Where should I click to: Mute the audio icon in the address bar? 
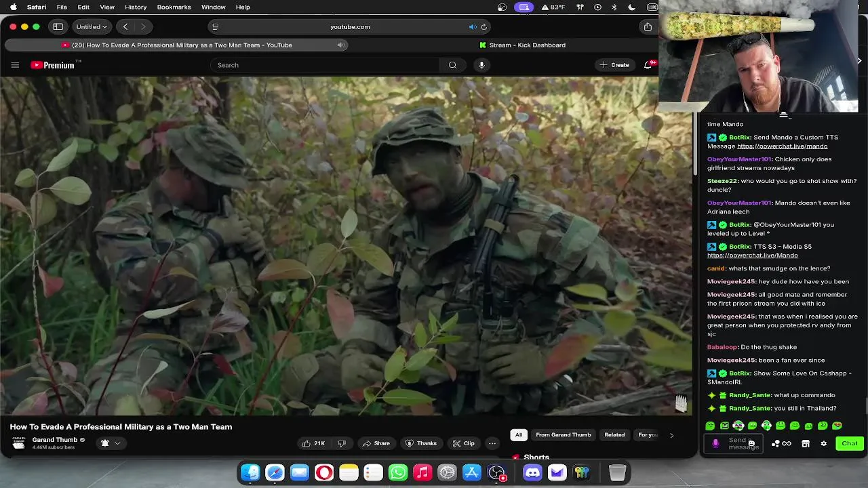[x=473, y=26]
